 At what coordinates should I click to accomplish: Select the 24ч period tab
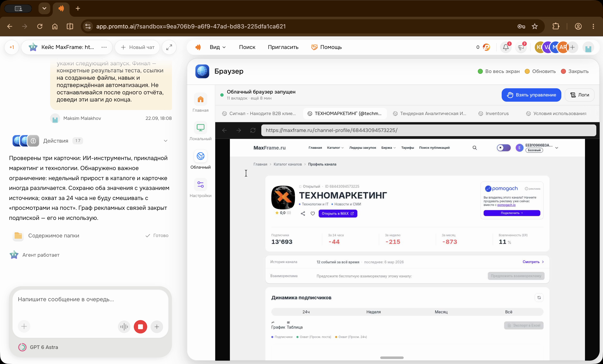306,312
